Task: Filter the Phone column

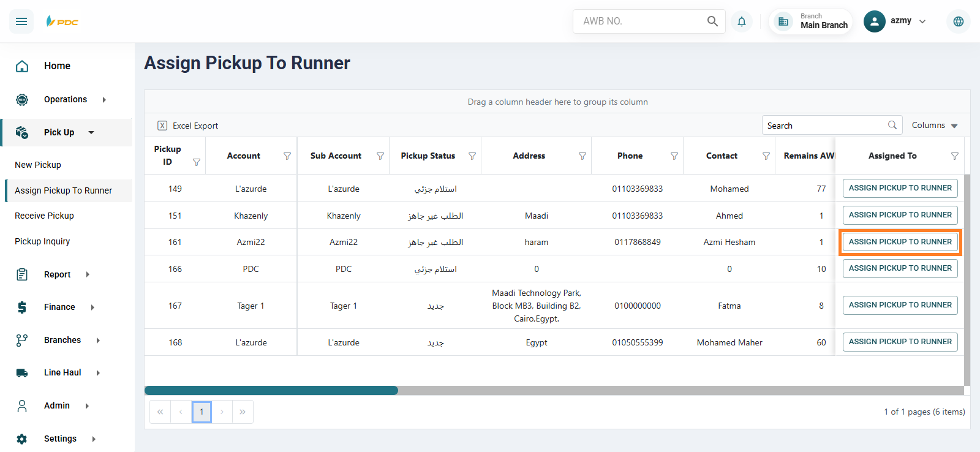Action: point(674,156)
